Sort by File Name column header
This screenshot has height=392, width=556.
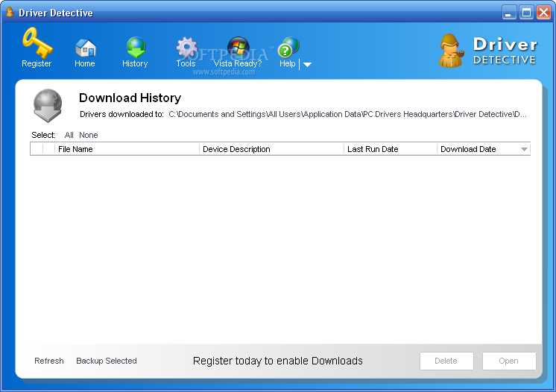[127, 149]
